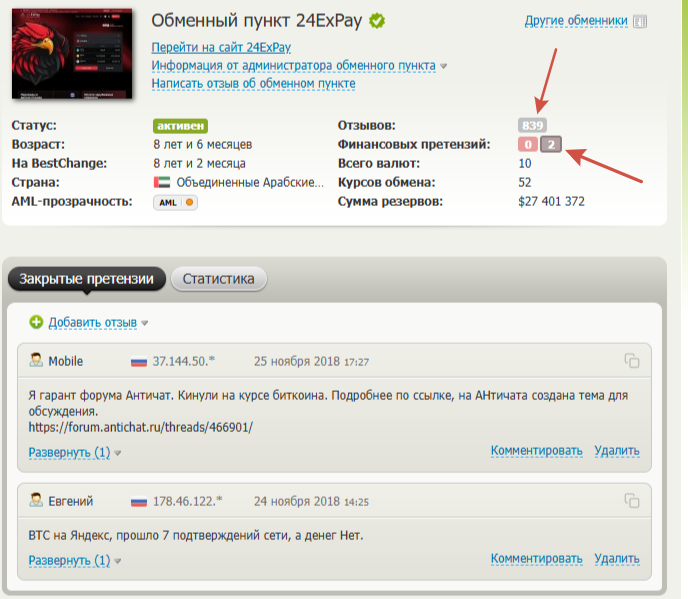Click the AML transparency badge
Screen dimensions: 688x599
(x=175, y=202)
